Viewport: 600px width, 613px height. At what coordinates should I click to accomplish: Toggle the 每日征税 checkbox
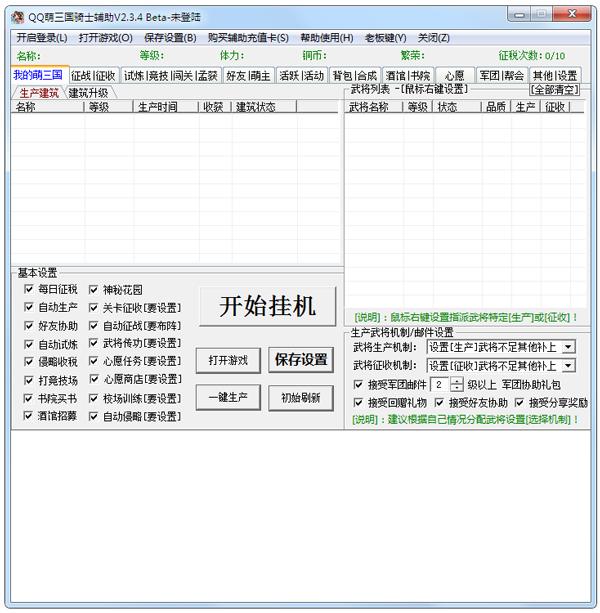(28, 289)
